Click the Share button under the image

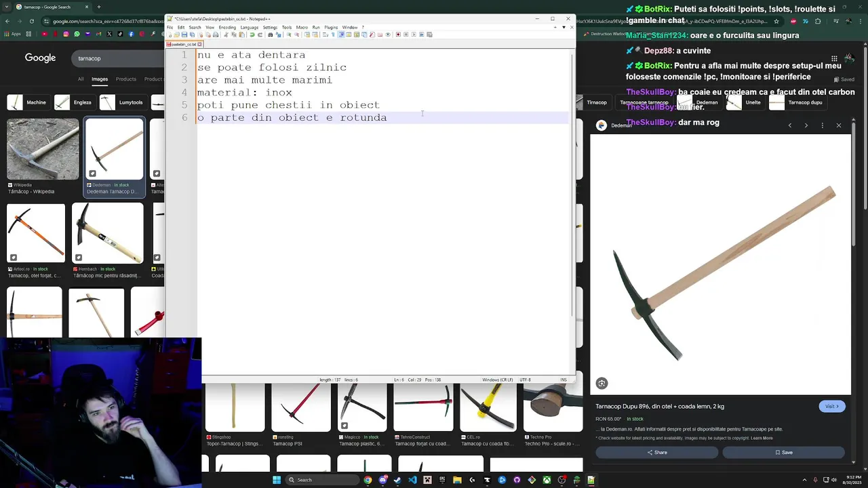pos(656,452)
